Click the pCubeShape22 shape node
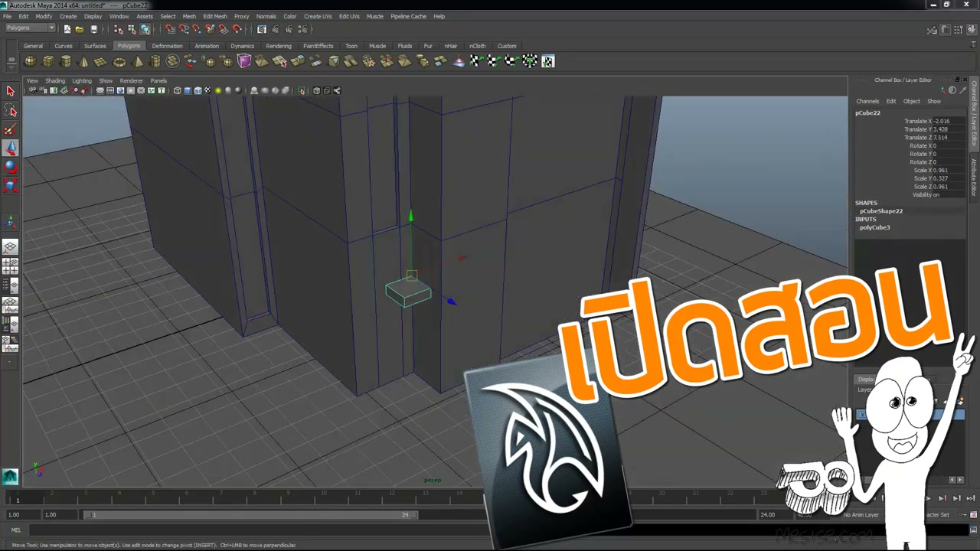Viewport: 980px width, 551px height. coord(881,211)
